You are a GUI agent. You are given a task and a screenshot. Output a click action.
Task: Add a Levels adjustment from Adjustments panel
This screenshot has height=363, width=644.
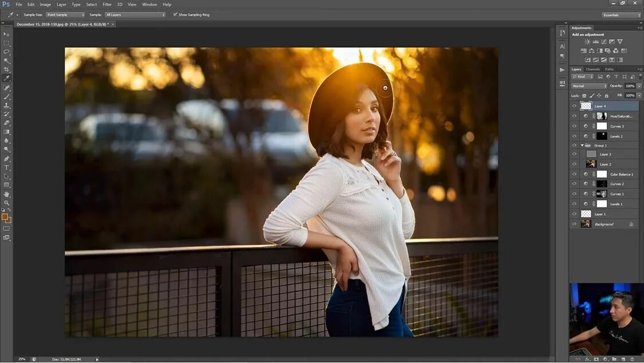click(595, 42)
